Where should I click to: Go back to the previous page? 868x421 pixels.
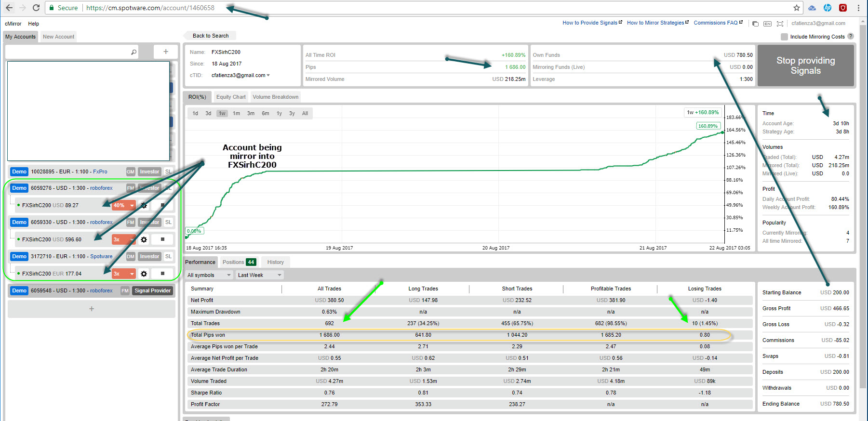9,8
